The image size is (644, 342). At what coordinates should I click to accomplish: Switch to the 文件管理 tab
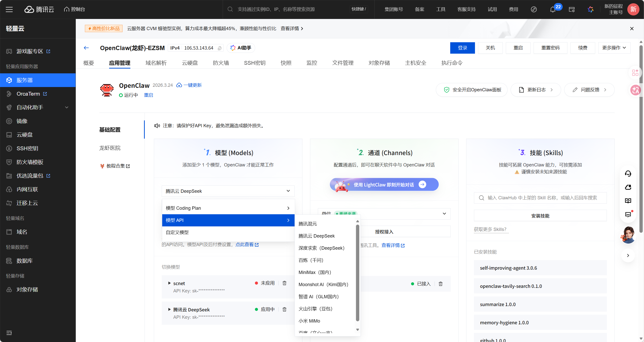point(343,63)
